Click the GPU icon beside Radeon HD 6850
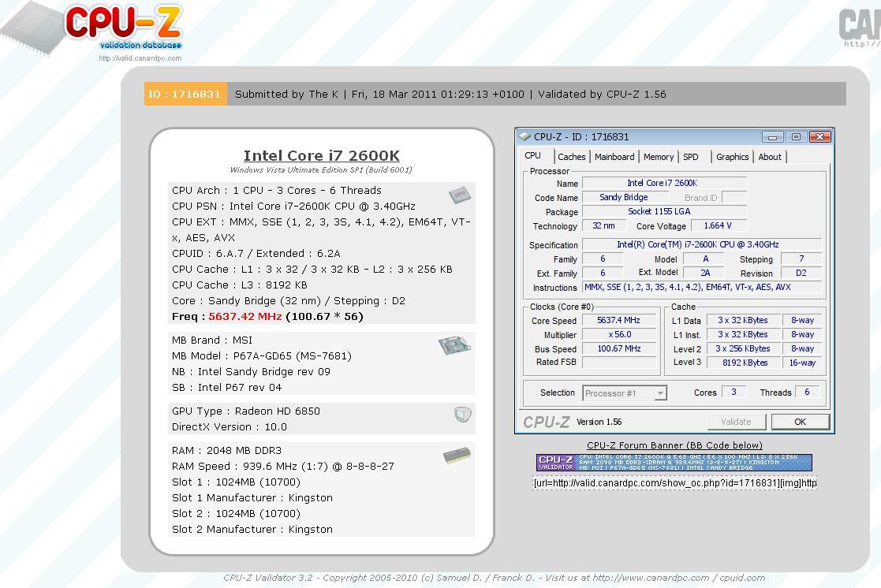Viewport: 881px width, 588px height. [x=462, y=415]
